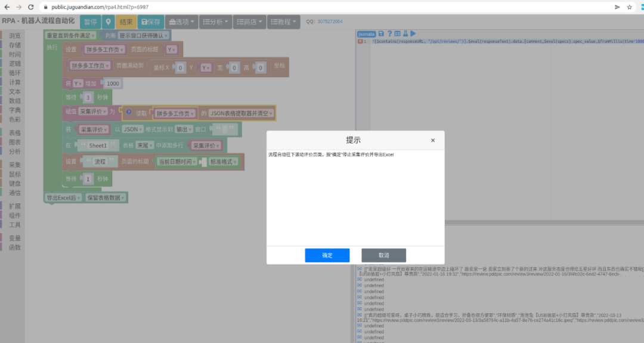
Task: Click the error marker on editor line 1
Action: 360,42
